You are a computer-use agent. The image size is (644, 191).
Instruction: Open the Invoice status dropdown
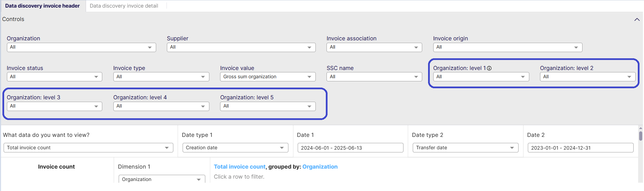click(55, 77)
